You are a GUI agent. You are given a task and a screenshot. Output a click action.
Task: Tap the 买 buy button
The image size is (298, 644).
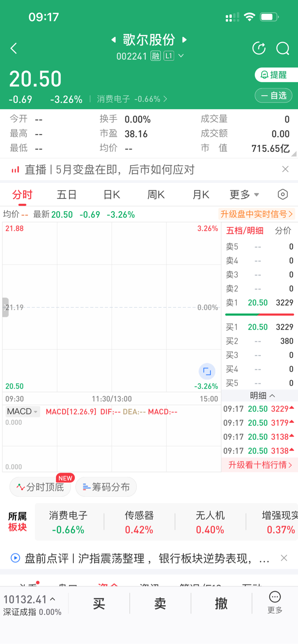99,603
